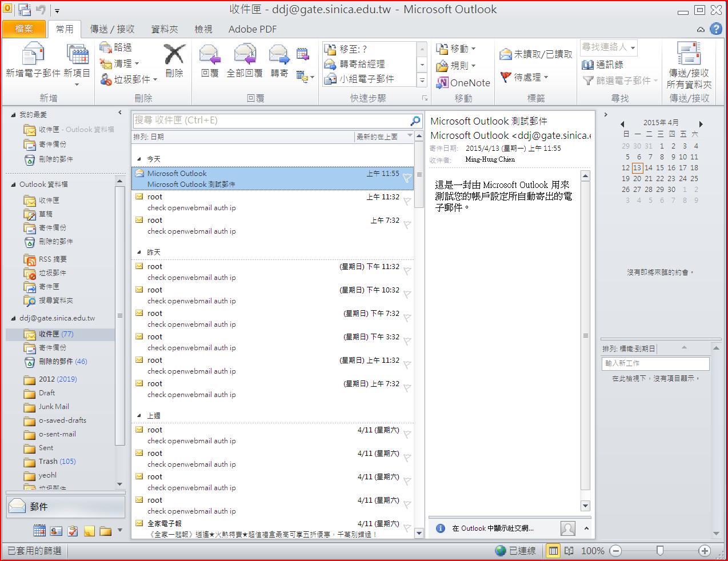The width and height of the screenshot is (728, 561).
Task: Toggle the flag on root's 上午 11:32 email
Action: pos(407,202)
